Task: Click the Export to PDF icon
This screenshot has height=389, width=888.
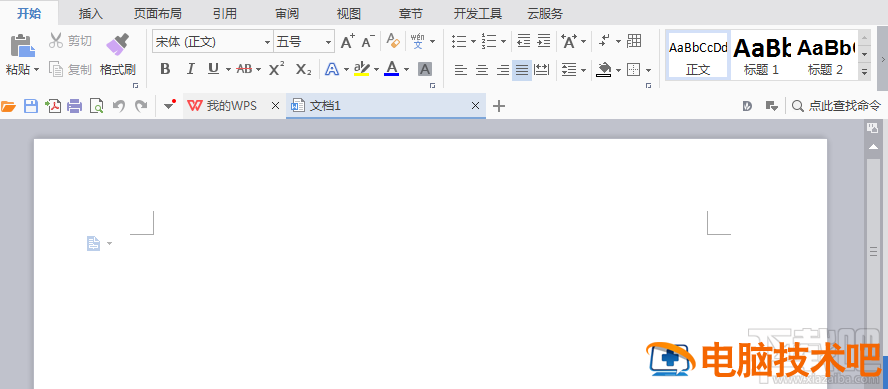Action: pyautogui.click(x=53, y=106)
